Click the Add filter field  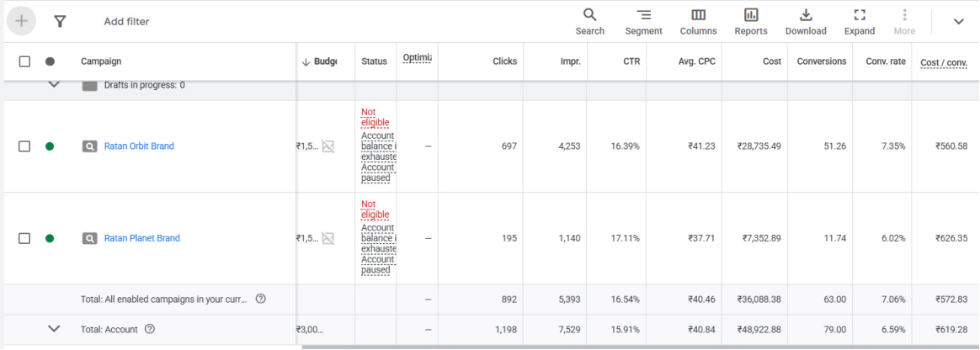[x=126, y=22]
